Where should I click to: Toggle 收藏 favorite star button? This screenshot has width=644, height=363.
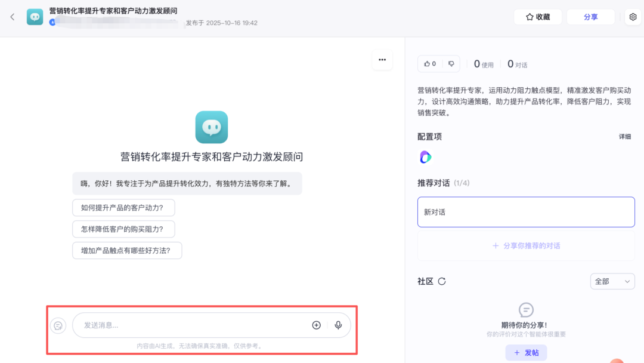click(537, 17)
